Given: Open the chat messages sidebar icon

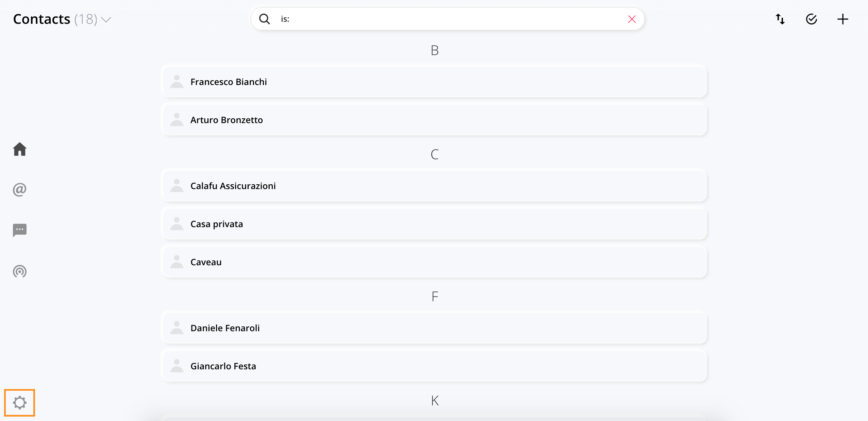Looking at the screenshot, I should pyautogui.click(x=20, y=230).
